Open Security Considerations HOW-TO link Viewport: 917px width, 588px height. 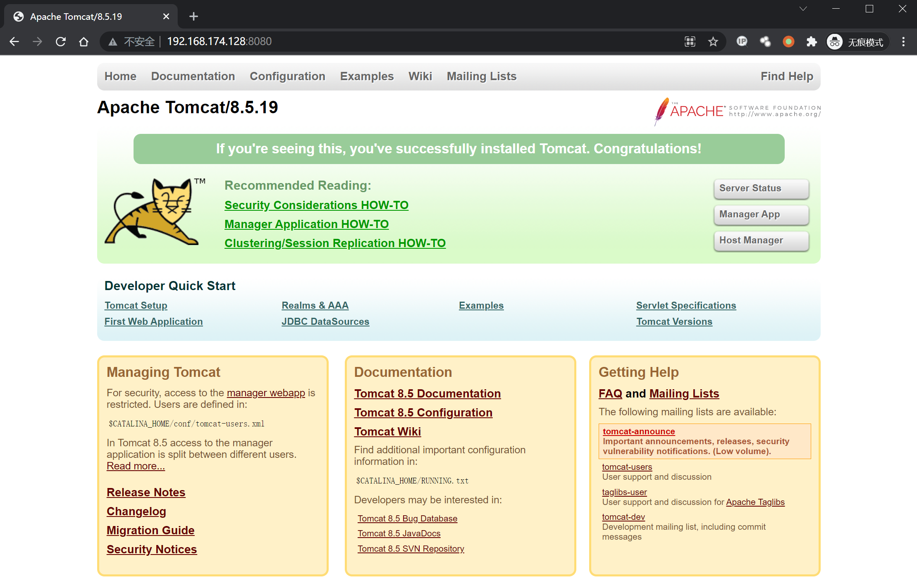316,205
